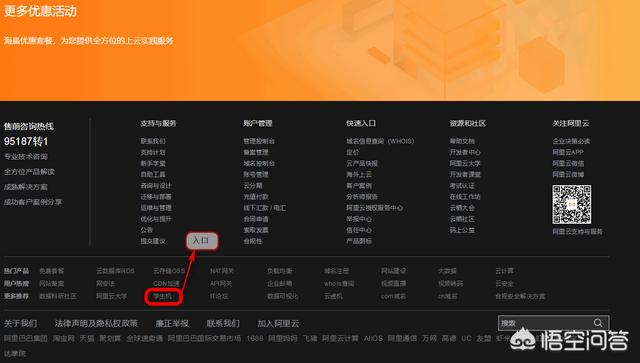Screen dimensions: 640x363
Task: Open the 云存储OSS product link
Action: 169,271
